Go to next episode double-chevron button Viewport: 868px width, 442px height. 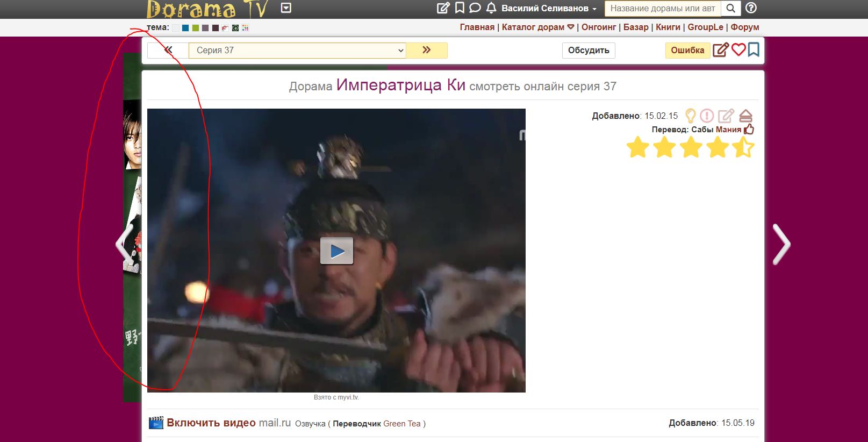tap(427, 50)
